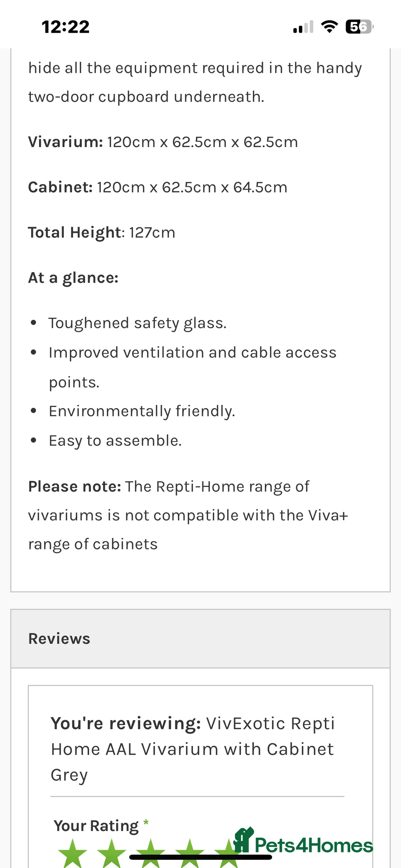Tap the cellular signal bars icon
Viewport: 401px width, 868px height.
303,27
